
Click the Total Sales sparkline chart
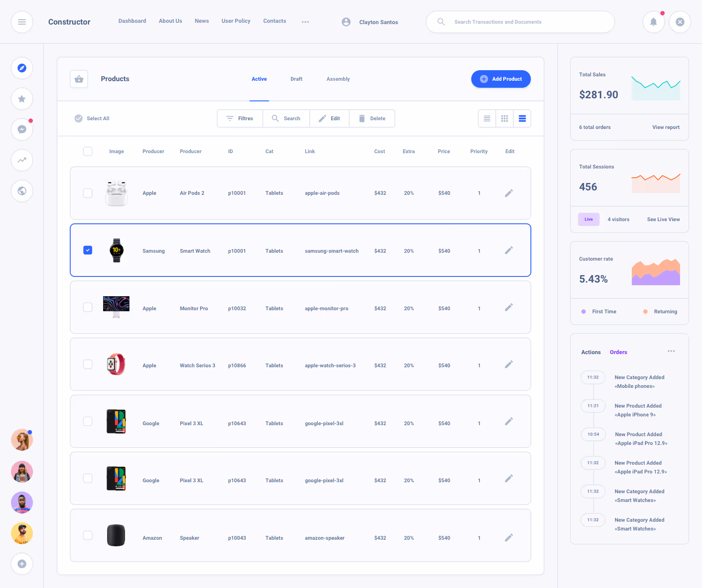click(x=656, y=88)
